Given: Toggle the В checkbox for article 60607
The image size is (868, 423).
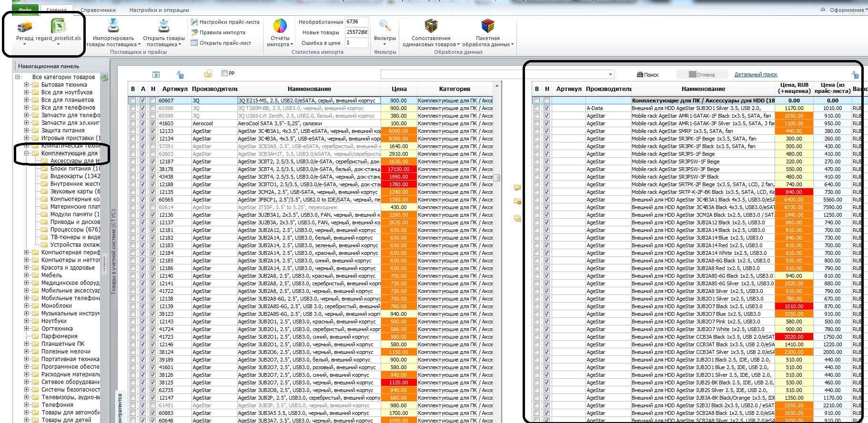Looking at the screenshot, I should tap(132, 101).
